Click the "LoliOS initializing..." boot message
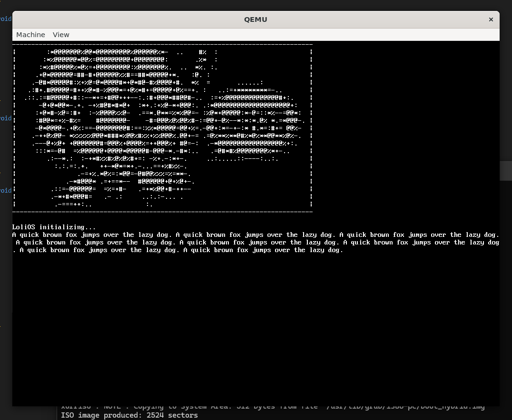This screenshot has width=512, height=420. (54, 227)
